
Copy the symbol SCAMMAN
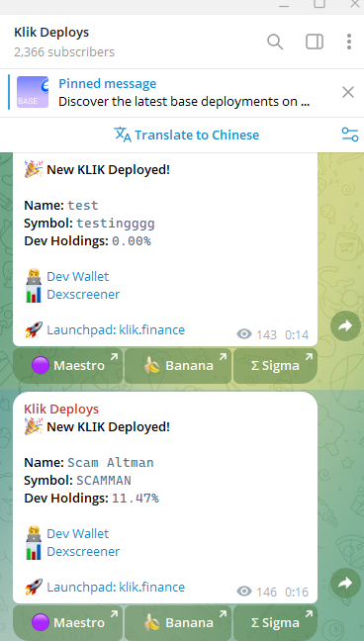point(104,481)
